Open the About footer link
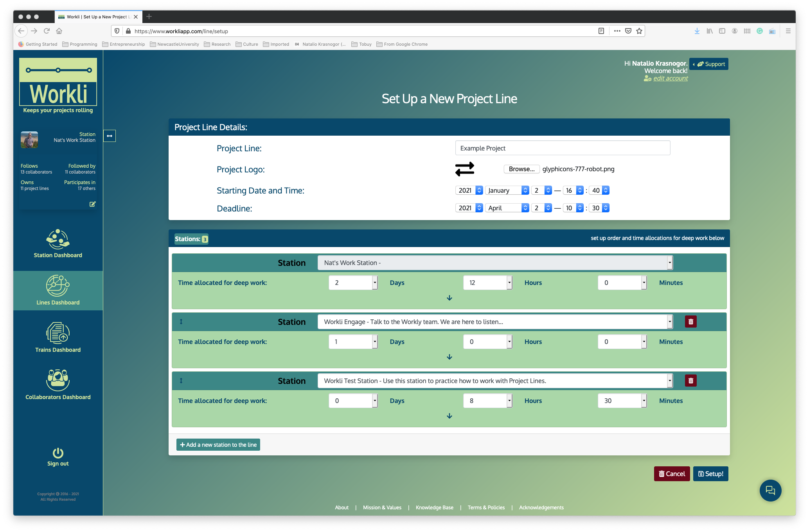Screen dimensions: 809x532 (342, 507)
